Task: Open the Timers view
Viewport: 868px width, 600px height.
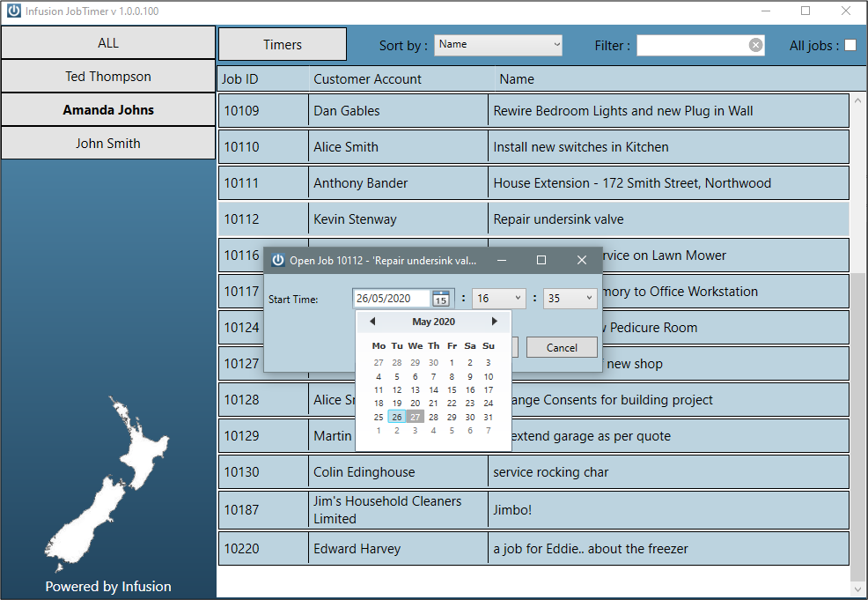Action: click(283, 44)
